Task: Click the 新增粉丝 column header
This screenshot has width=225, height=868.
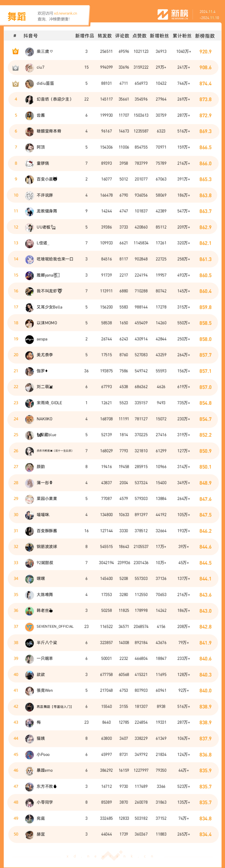Action: 159,36
